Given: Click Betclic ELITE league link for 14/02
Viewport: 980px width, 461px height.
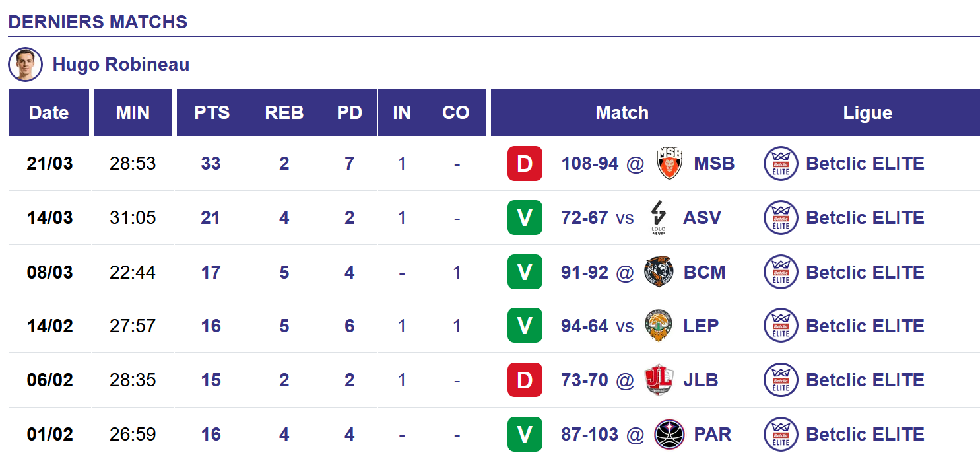Looking at the screenshot, I should (865, 326).
